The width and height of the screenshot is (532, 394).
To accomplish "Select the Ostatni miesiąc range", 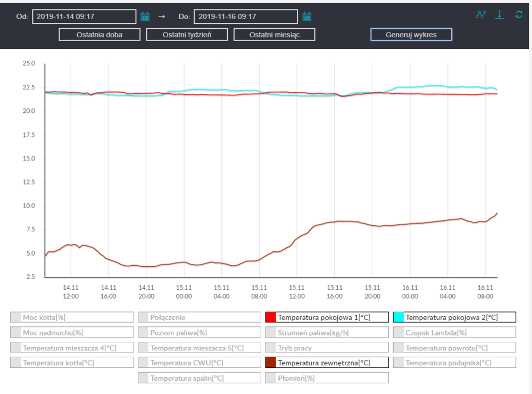I will [274, 35].
